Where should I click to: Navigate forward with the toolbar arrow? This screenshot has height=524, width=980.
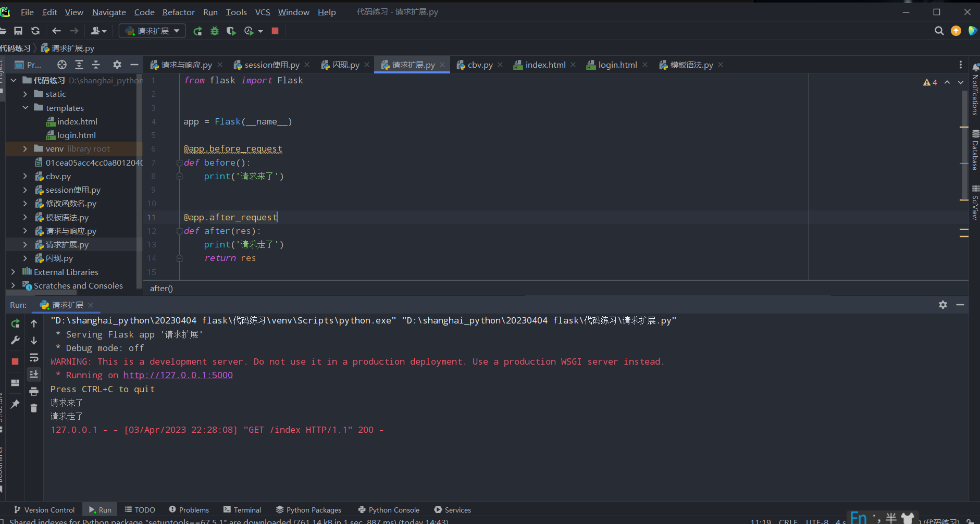pos(74,31)
